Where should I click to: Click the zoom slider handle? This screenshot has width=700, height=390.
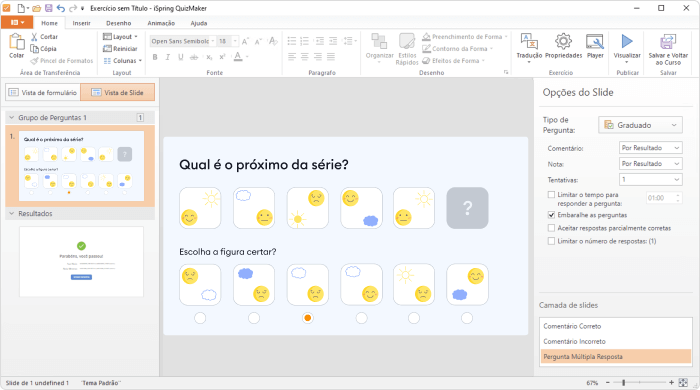pos(624,382)
